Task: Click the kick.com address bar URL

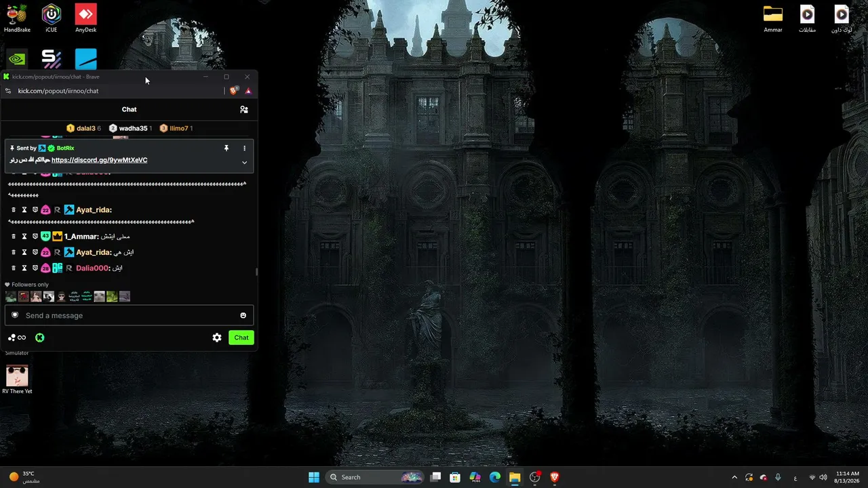Action: [58, 91]
